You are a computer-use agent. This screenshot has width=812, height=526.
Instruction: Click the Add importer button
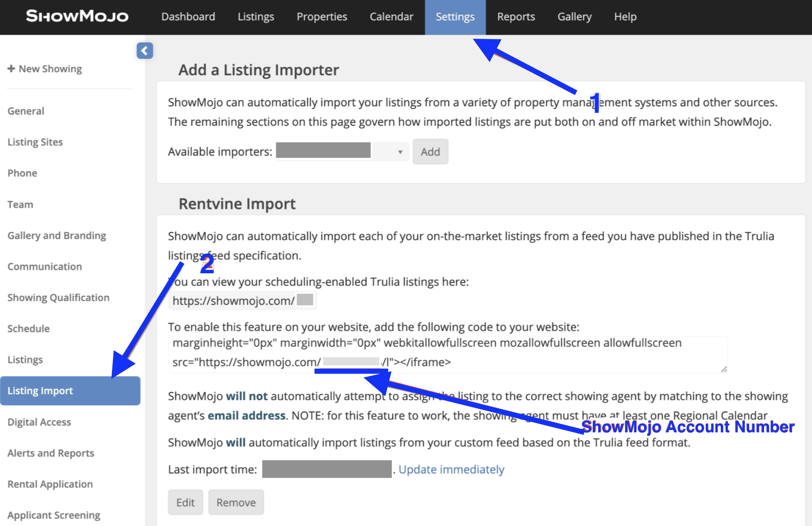click(x=430, y=152)
